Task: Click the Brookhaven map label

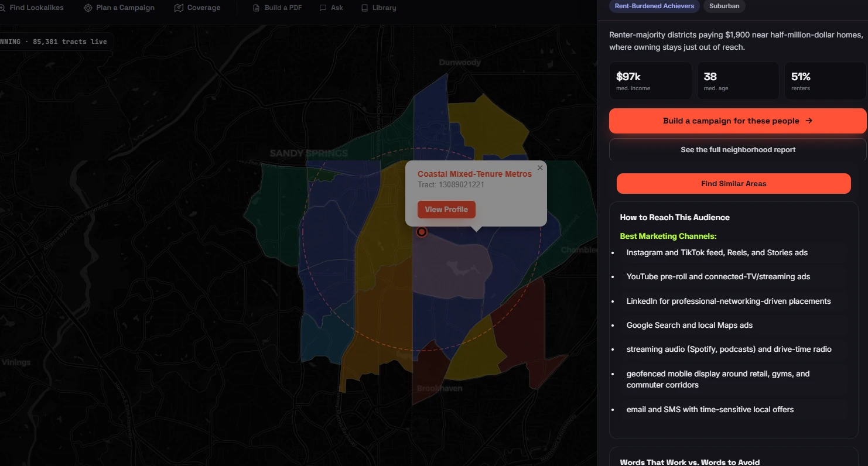Action: point(439,388)
